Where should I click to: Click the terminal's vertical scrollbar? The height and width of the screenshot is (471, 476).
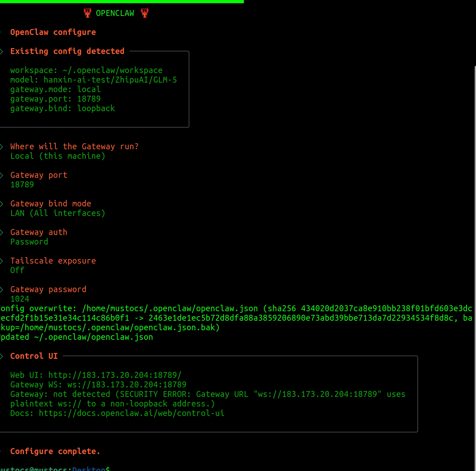click(475, 268)
